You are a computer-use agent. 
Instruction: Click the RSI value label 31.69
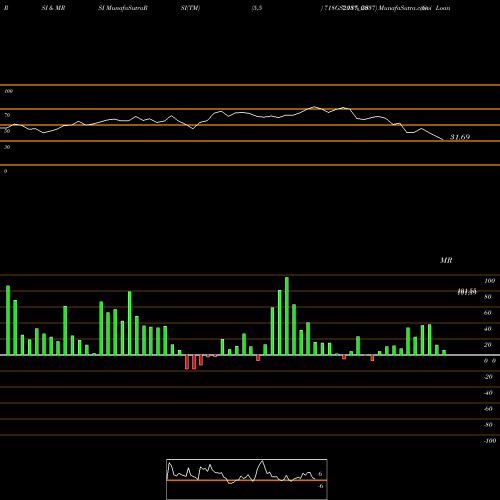(460, 137)
